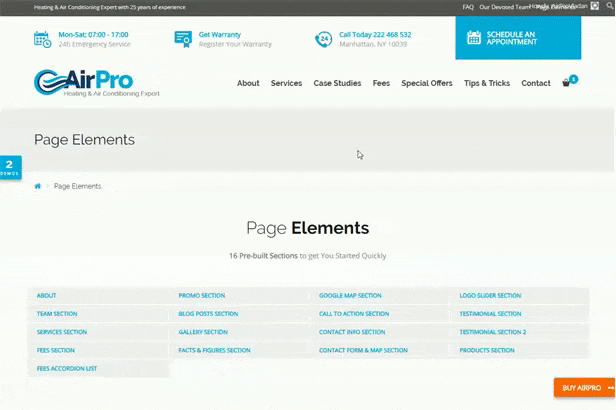
Task: Jump to Team Section
Action: point(57,314)
